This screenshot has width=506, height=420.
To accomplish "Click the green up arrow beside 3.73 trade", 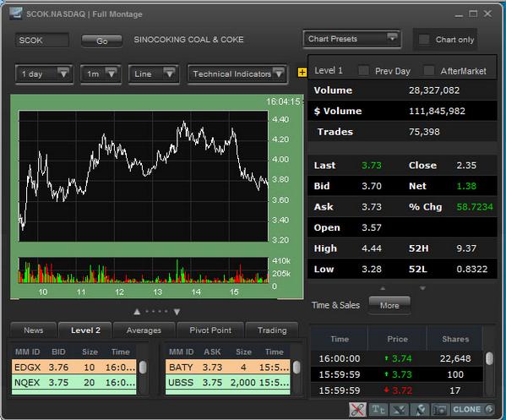I will click(x=386, y=374).
